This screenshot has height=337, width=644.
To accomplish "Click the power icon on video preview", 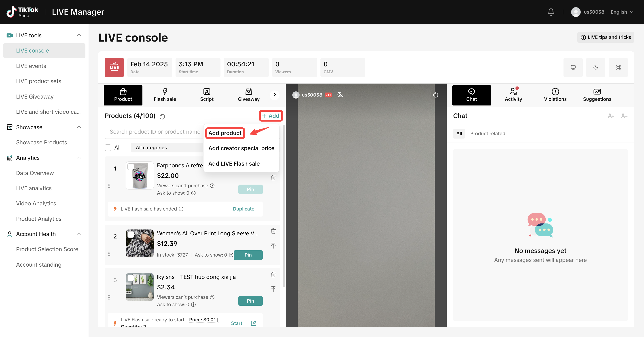I will coord(436,95).
